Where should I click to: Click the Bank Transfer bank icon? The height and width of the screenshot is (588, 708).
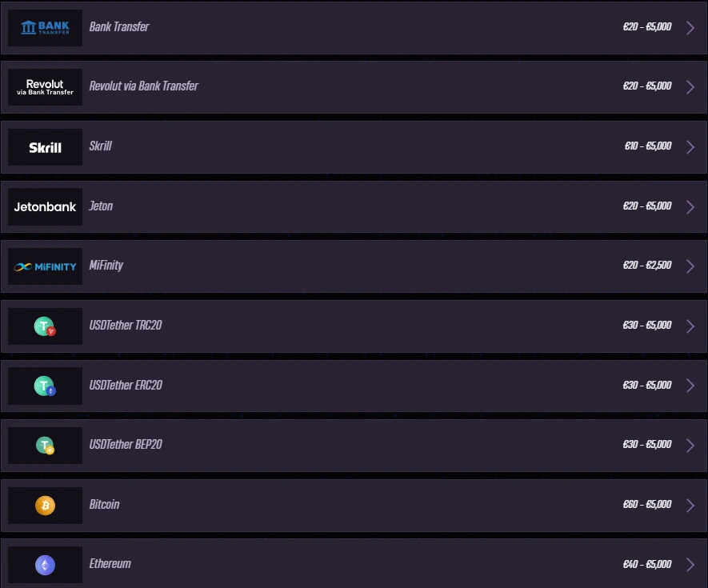(45, 26)
